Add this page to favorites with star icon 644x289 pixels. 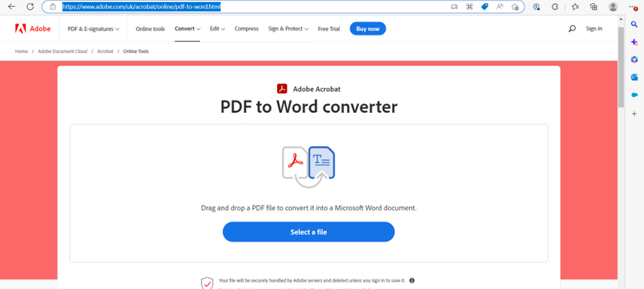tap(515, 6)
